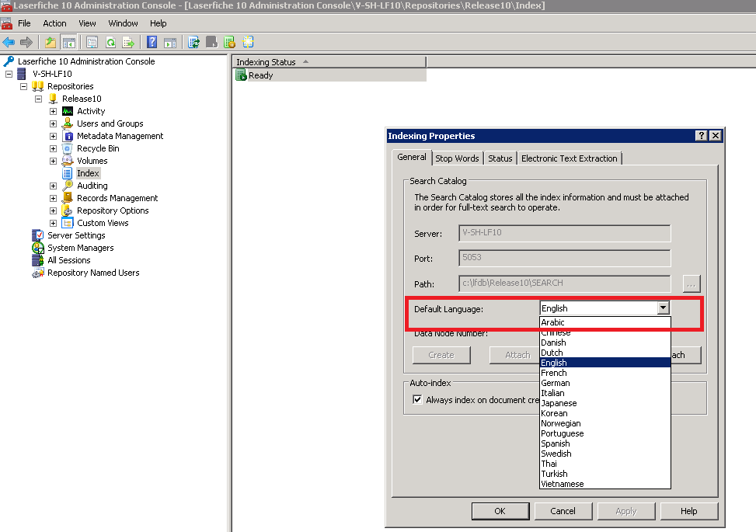This screenshot has width=756, height=532.
Task: Refresh the view via toolbar icon
Action: pos(110,43)
